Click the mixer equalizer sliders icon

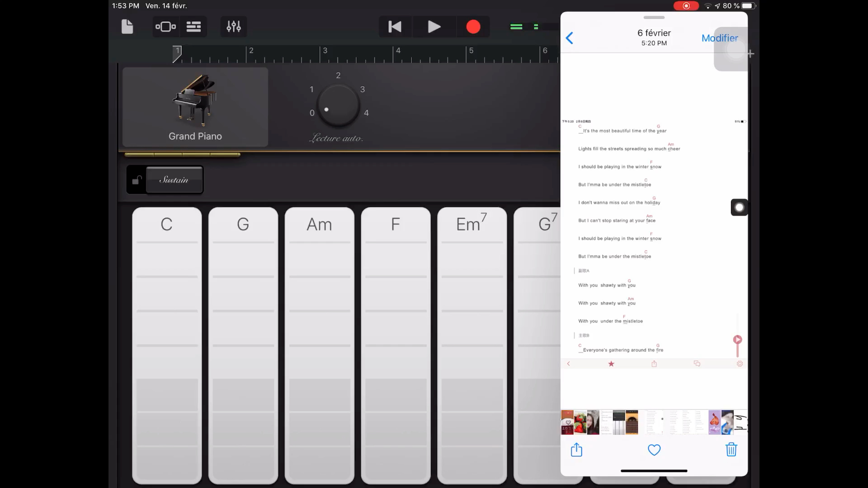[x=233, y=26]
